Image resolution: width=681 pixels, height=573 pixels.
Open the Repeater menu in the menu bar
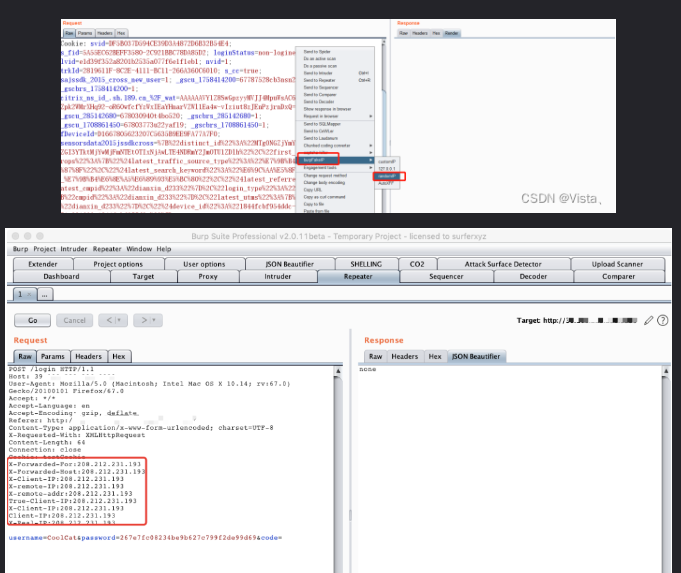pos(107,249)
